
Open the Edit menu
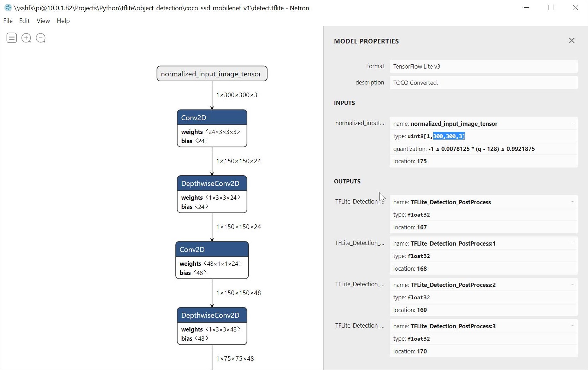coord(24,21)
